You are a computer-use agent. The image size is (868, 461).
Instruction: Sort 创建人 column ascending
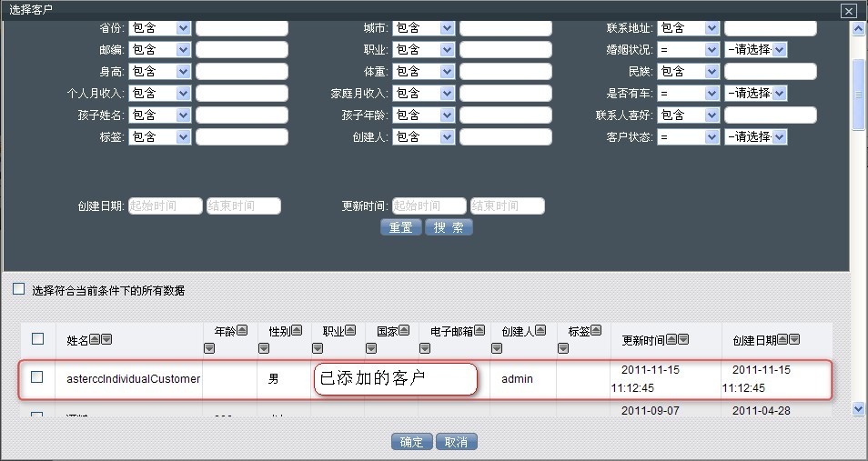[x=539, y=332]
